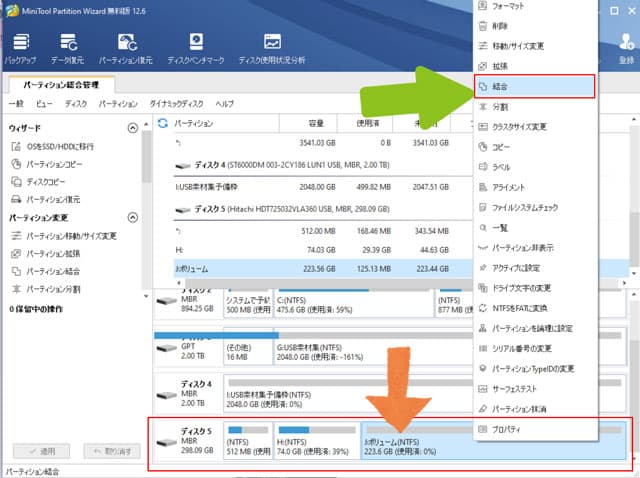Select C:(NTFS) 475.6 GB partition block

pyautogui.click(x=353, y=302)
